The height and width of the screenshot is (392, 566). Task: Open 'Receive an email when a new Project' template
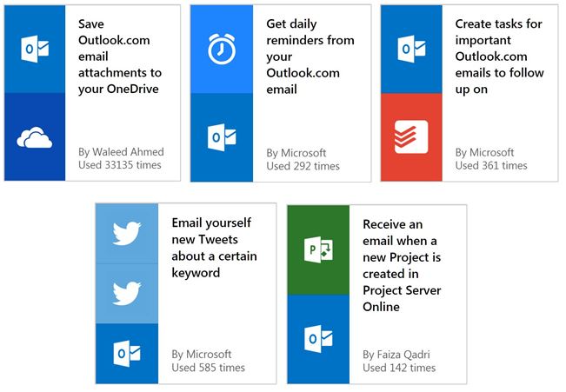click(x=402, y=265)
